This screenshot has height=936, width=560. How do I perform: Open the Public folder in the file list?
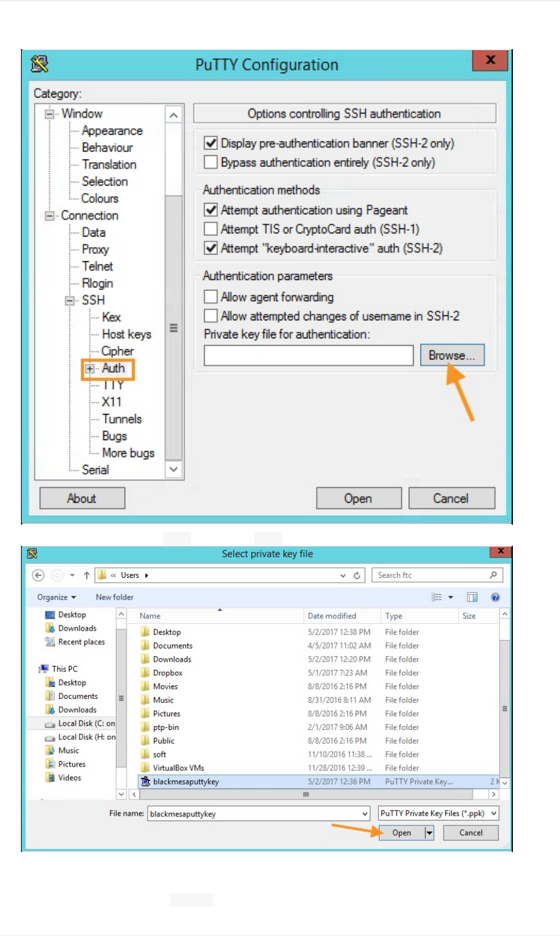158,740
